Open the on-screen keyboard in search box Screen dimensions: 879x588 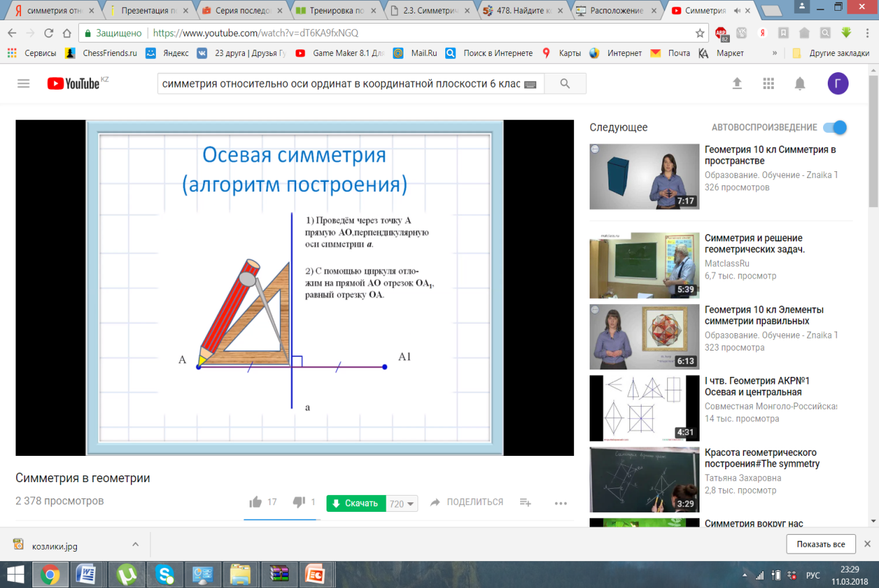tap(530, 84)
